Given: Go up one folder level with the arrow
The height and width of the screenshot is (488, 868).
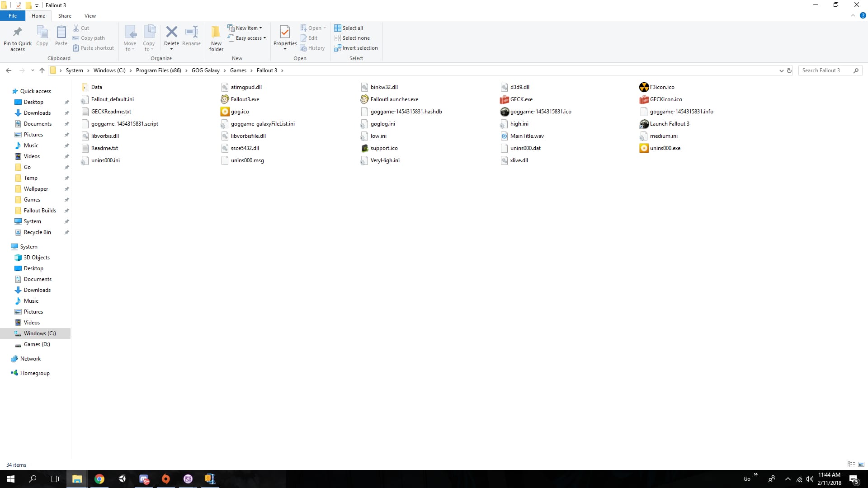Looking at the screenshot, I should (x=42, y=70).
